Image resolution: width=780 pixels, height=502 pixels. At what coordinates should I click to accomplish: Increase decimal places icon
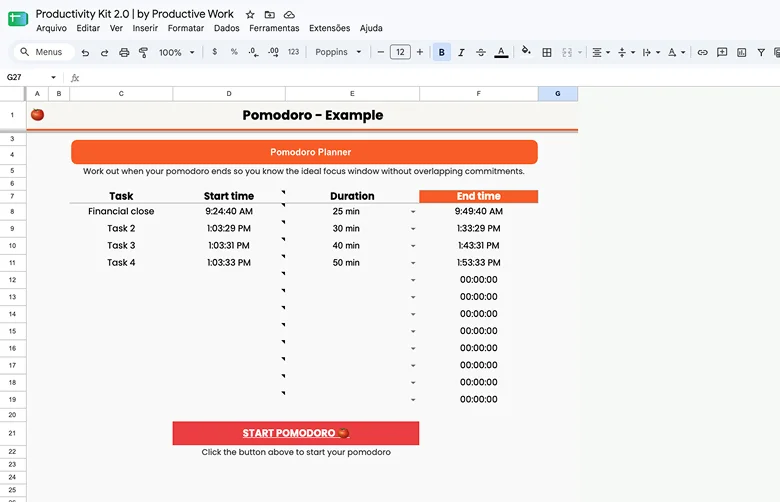pyautogui.click(x=273, y=52)
